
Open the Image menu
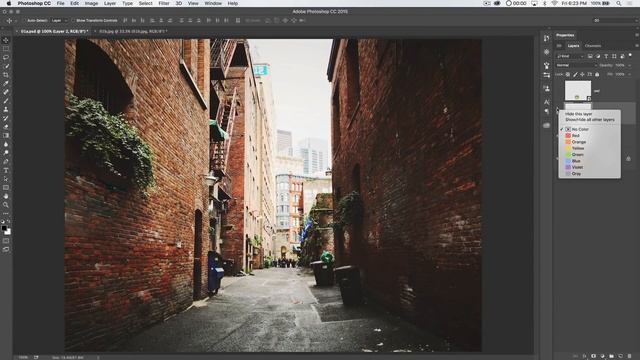click(91, 3)
